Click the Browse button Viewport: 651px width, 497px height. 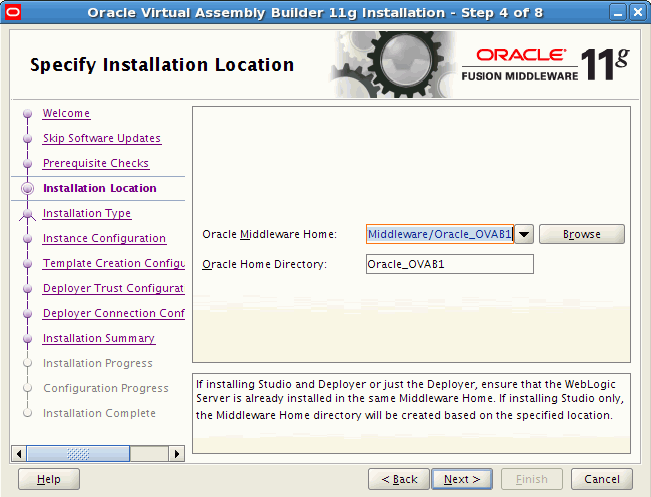point(582,234)
